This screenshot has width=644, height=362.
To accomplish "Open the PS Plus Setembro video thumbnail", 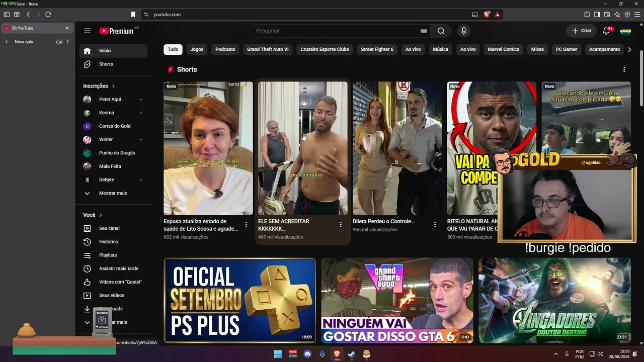I will coord(239,301).
